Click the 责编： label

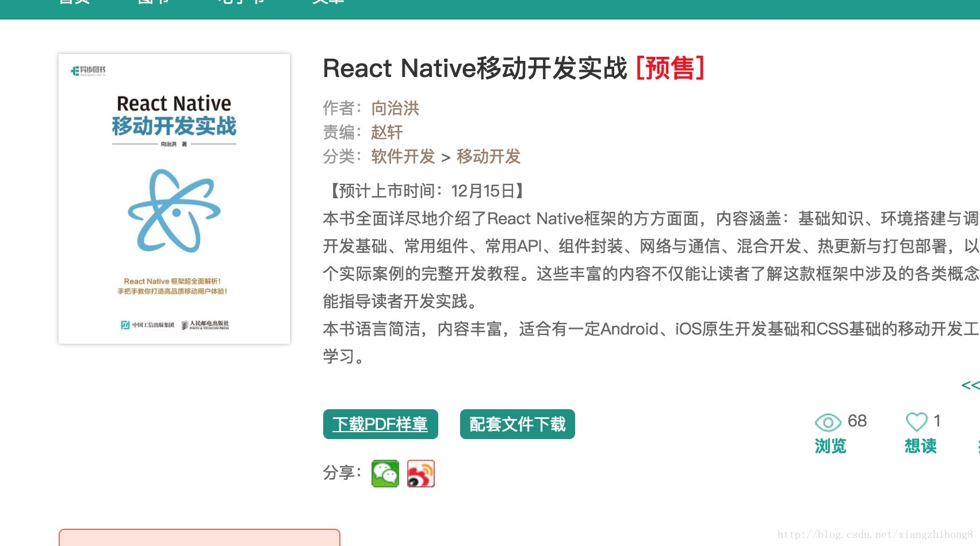[343, 132]
